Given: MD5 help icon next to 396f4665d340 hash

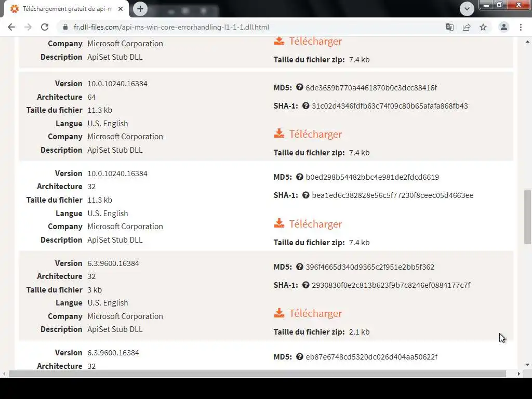Looking at the screenshot, I should pos(299,267).
